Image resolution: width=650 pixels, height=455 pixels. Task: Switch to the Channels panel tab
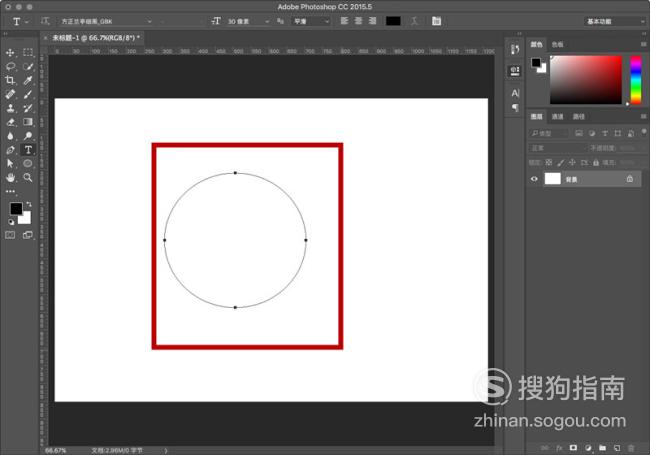coord(558,116)
